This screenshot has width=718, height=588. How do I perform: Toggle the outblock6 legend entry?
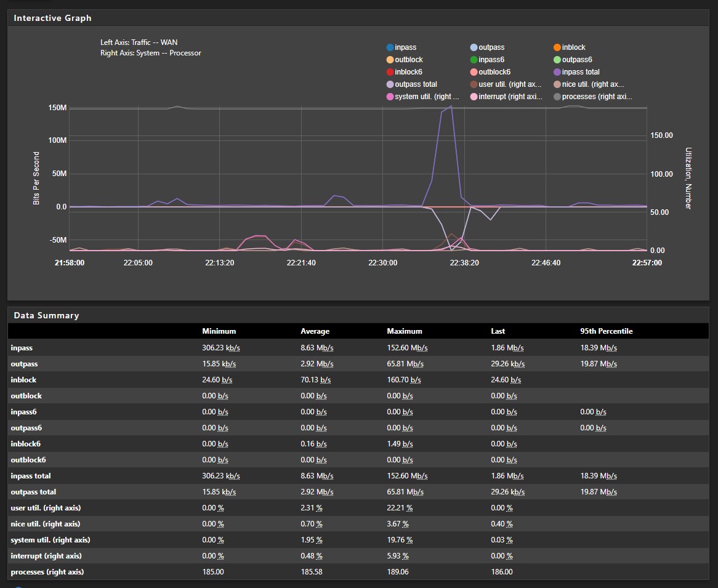494,72
